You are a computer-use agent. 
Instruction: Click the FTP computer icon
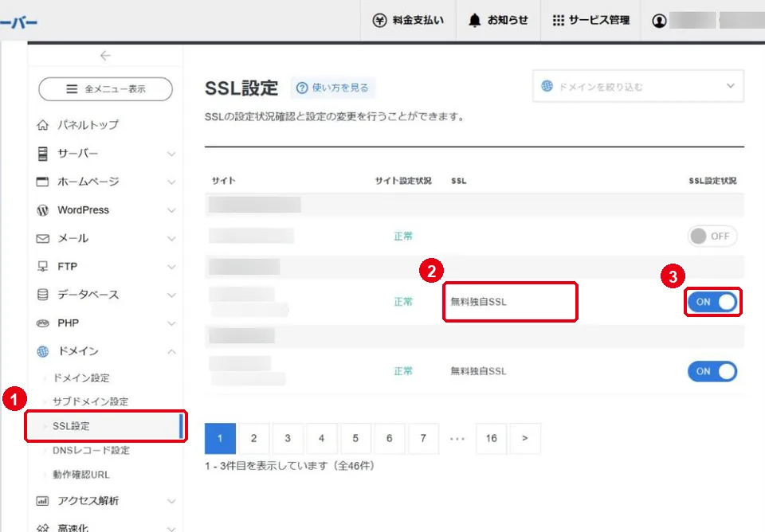(43, 267)
